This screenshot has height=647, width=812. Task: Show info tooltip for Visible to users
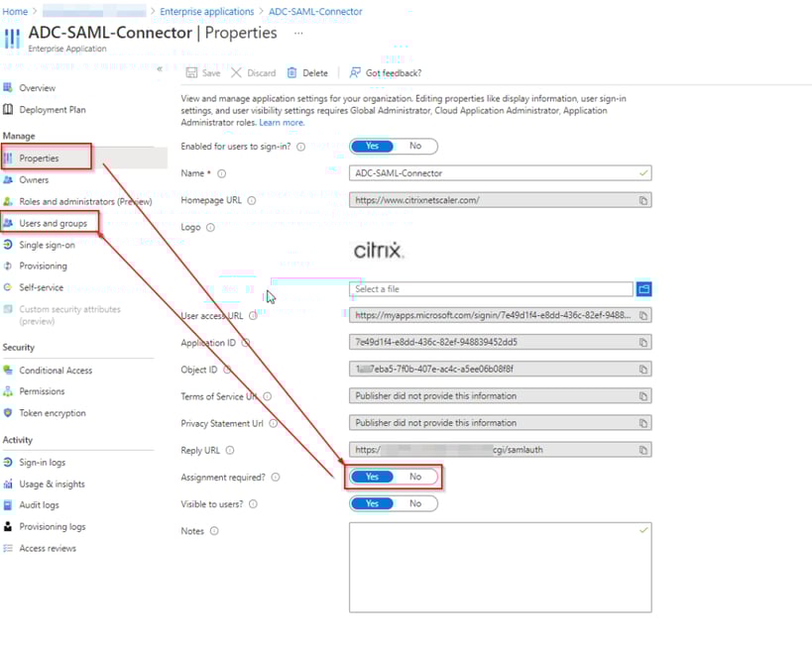(x=253, y=504)
